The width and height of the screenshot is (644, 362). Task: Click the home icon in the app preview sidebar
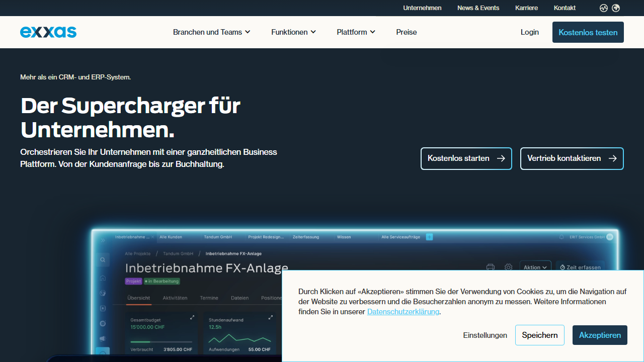click(103, 278)
